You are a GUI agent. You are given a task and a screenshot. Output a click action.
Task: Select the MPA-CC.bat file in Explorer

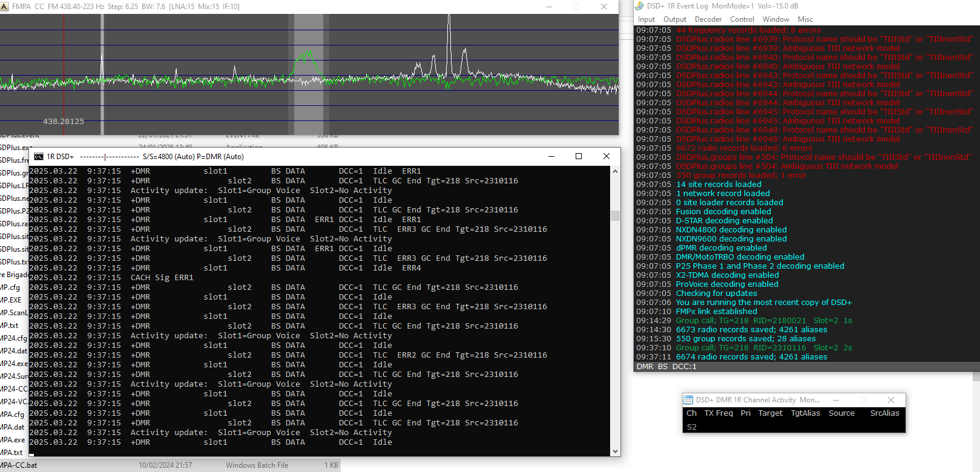[x=19, y=465]
